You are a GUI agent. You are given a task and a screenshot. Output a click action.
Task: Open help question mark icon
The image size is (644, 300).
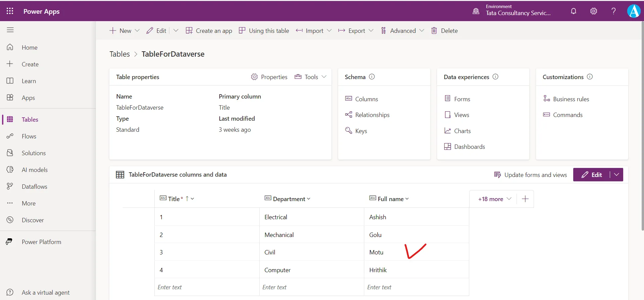click(613, 11)
